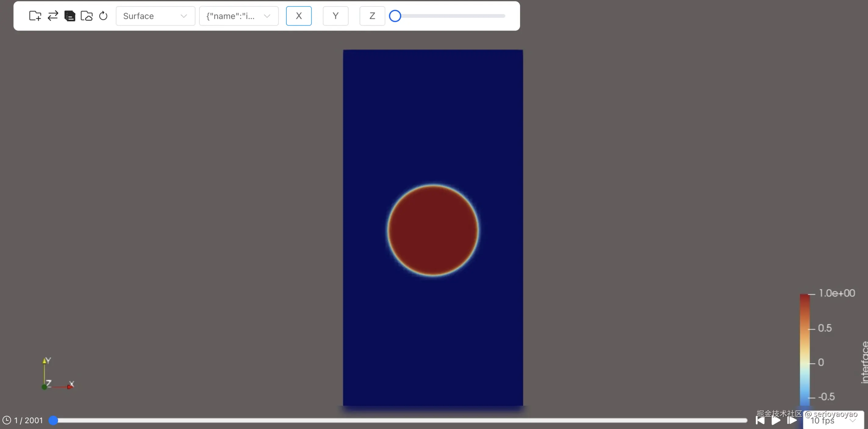The image size is (868, 429).
Task: Step forward one frame
Action: (x=791, y=420)
